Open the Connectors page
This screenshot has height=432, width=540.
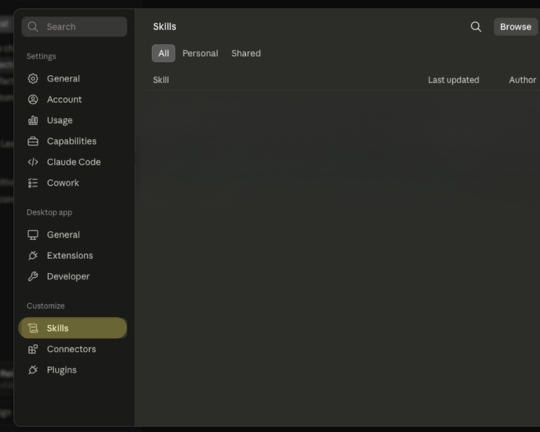coord(73,349)
